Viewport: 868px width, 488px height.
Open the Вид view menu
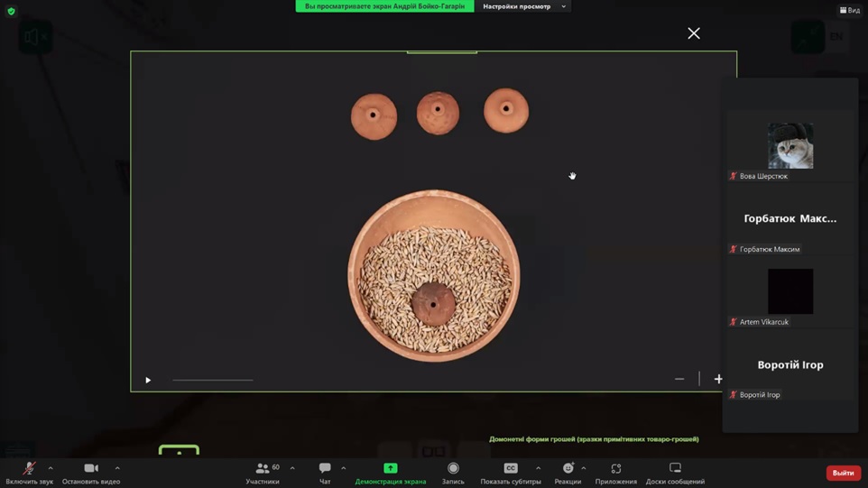[850, 11]
